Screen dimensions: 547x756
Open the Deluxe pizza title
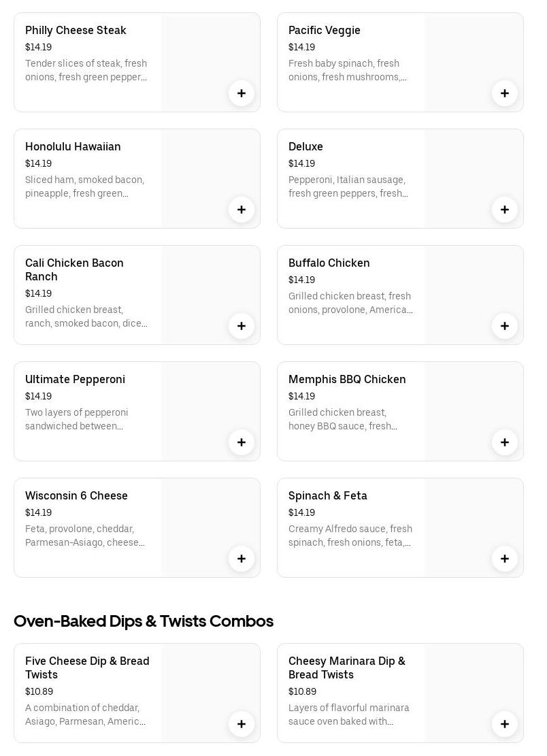tap(305, 147)
